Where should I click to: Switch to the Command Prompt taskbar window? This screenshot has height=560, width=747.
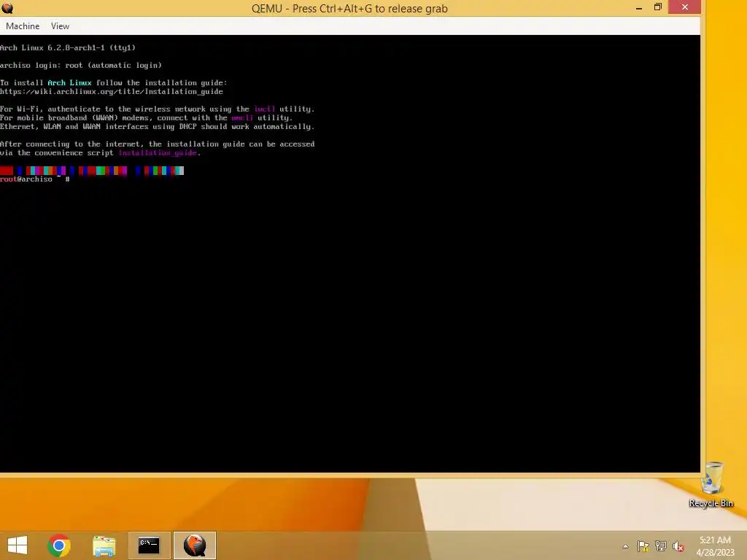(x=149, y=545)
